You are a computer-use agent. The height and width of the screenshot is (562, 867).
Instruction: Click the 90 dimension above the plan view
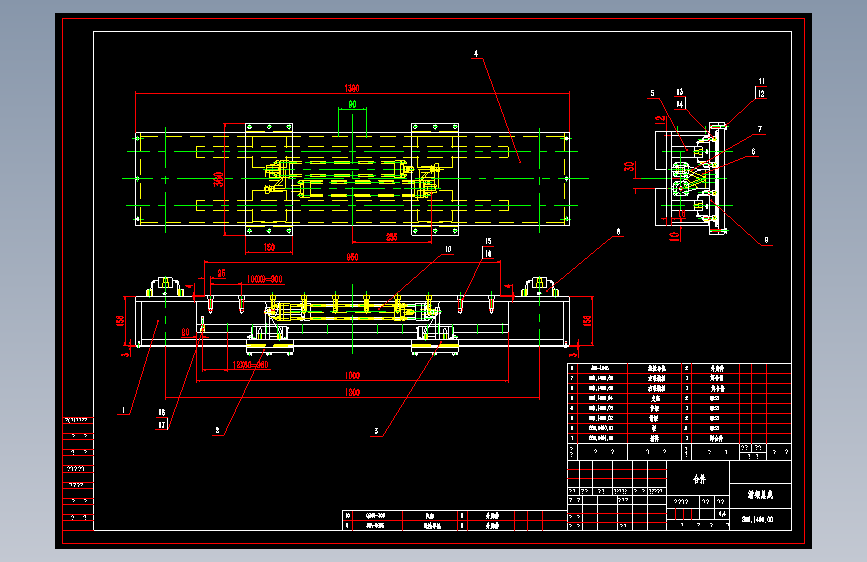pos(352,104)
